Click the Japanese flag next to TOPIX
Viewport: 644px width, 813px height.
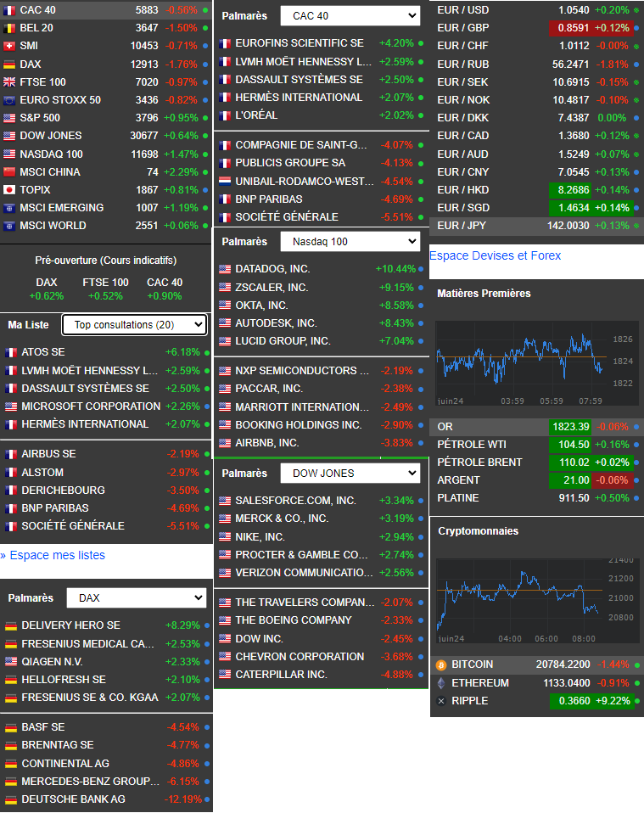coord(9,190)
